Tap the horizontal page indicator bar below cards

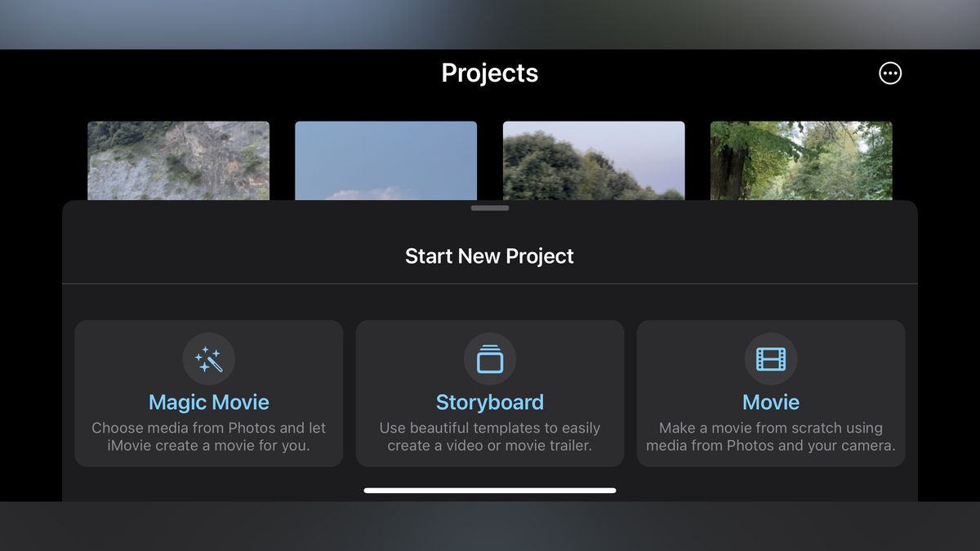(x=489, y=490)
